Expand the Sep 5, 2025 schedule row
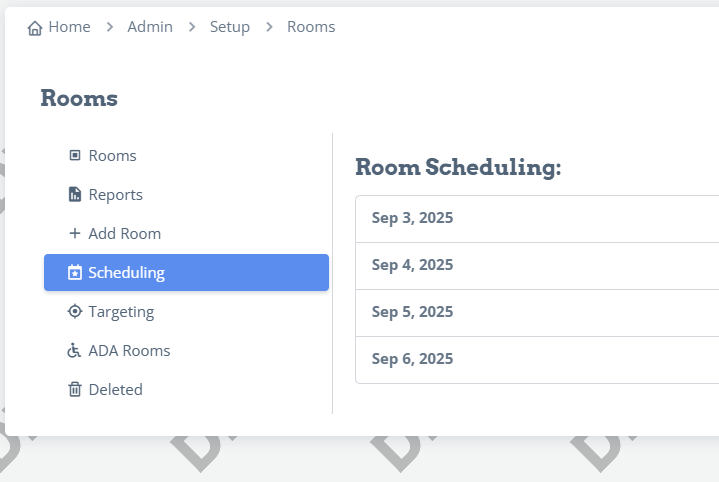The image size is (719, 482). pyautogui.click(x=537, y=313)
